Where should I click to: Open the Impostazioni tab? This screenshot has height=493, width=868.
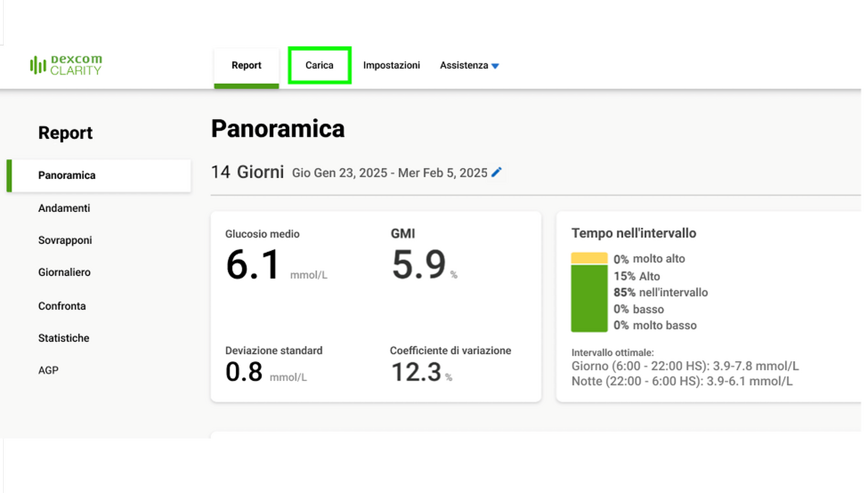[x=391, y=65]
